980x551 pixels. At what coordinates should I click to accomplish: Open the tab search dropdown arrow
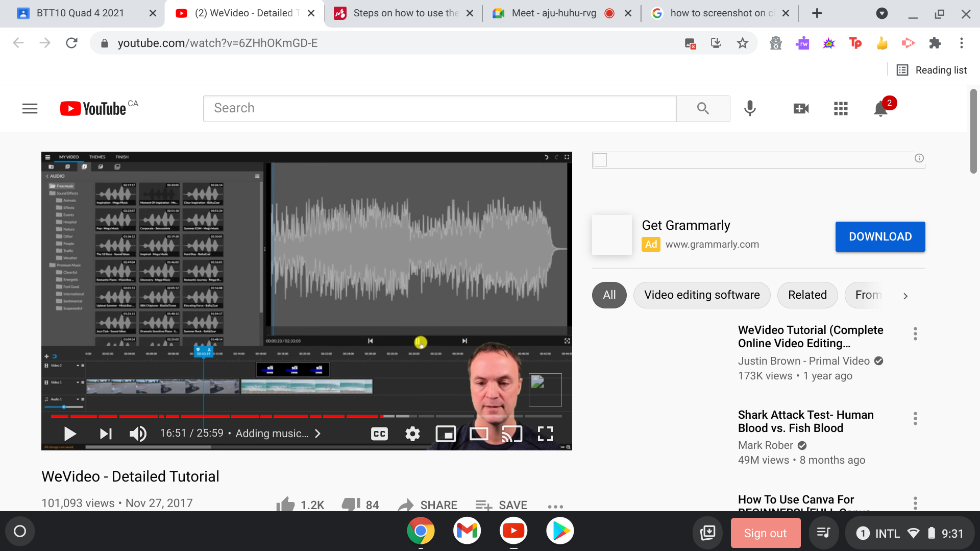click(x=882, y=13)
